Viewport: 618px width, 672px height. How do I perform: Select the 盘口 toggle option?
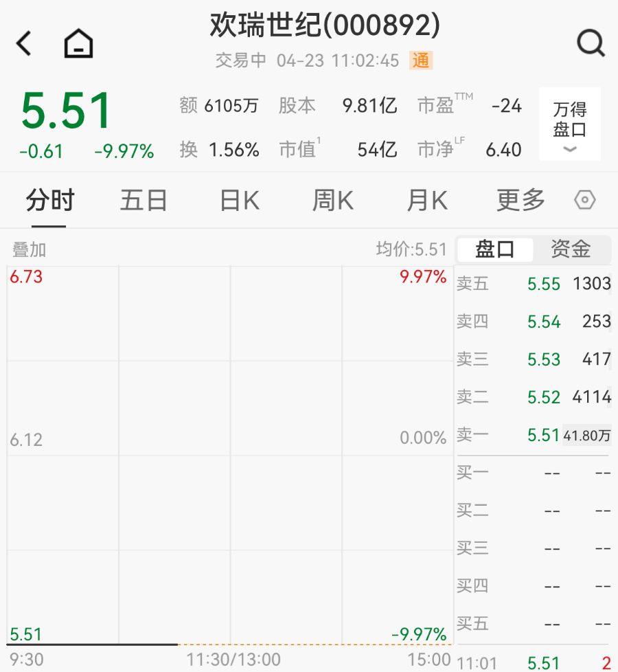coord(495,249)
